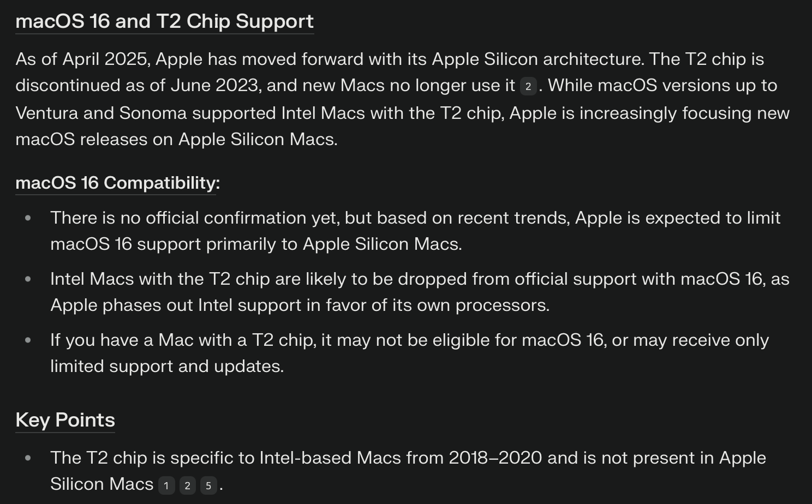This screenshot has height=504, width=812.
Task: Click the words "As of April 2025"
Action: pos(82,59)
